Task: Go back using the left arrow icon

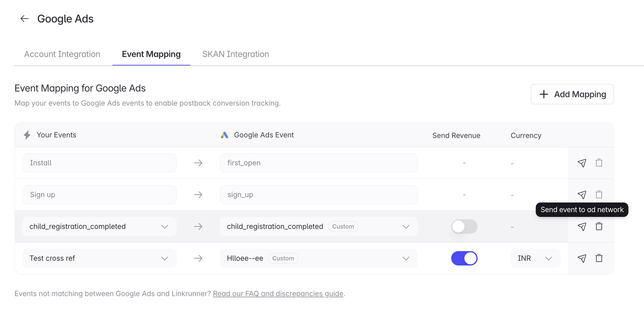Action: pos(25,19)
